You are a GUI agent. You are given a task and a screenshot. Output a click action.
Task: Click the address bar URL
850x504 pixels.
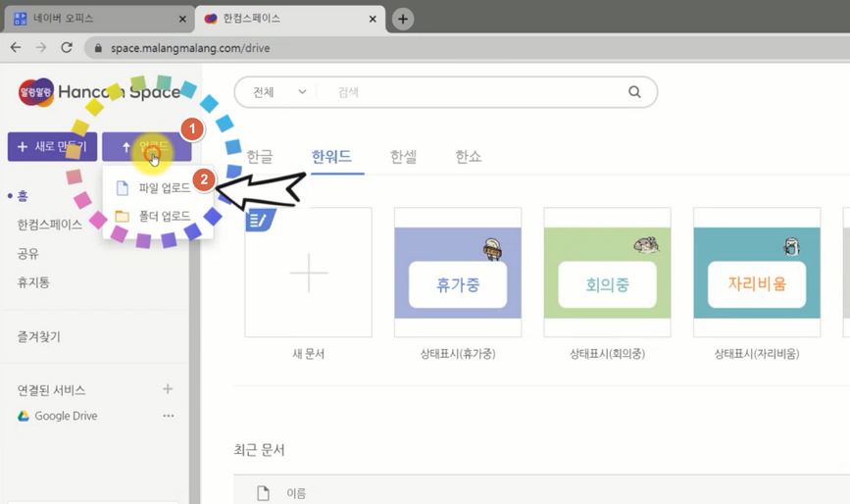click(x=190, y=48)
